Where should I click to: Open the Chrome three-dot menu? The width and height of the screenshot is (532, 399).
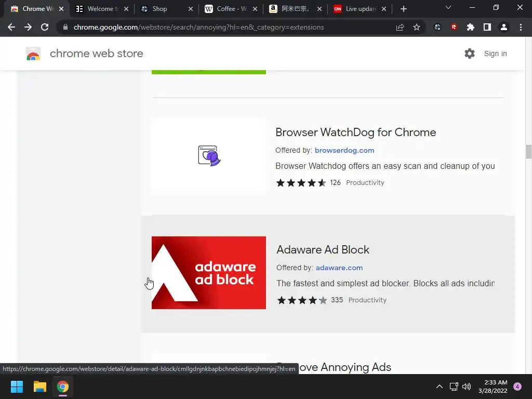(x=521, y=27)
